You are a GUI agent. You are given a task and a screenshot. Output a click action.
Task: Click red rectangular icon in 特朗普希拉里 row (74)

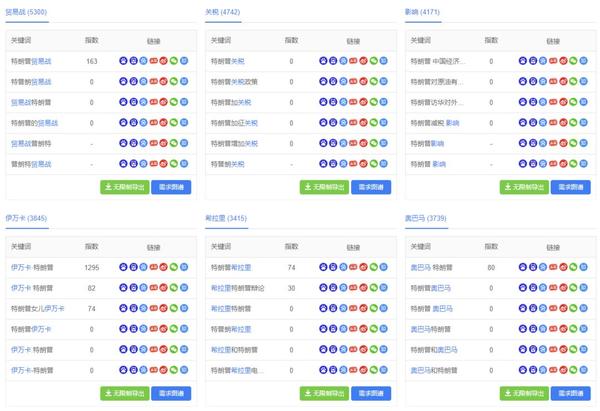(353, 267)
